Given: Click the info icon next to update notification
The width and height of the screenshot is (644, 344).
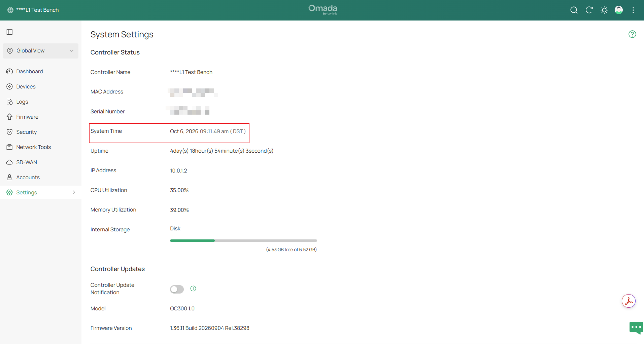Looking at the screenshot, I should tap(193, 288).
